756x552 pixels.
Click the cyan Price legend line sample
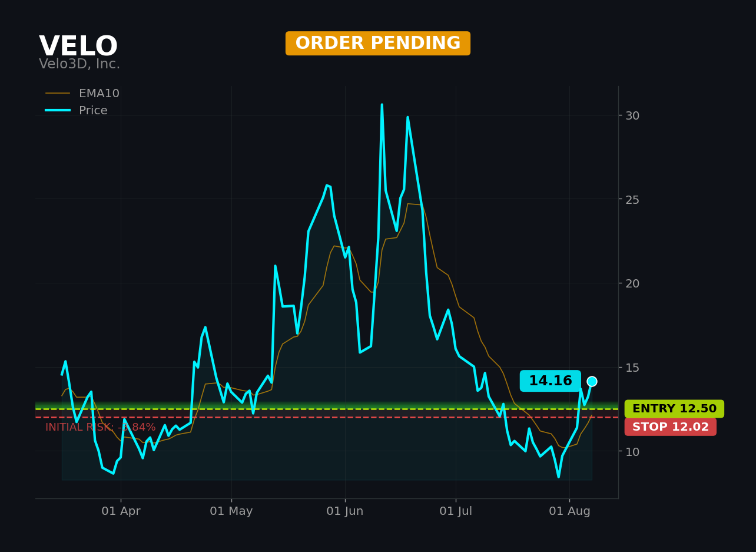click(x=58, y=111)
